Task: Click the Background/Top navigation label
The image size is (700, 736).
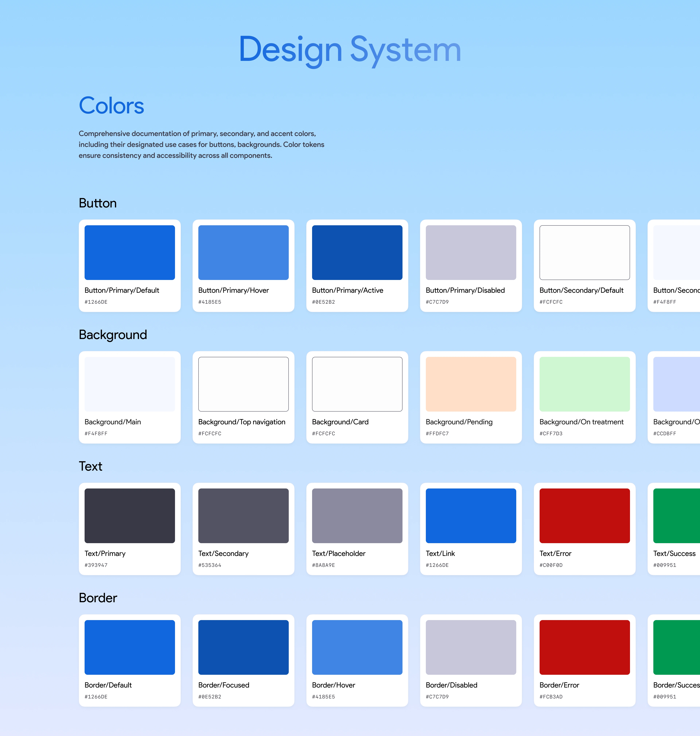Action: (x=241, y=422)
